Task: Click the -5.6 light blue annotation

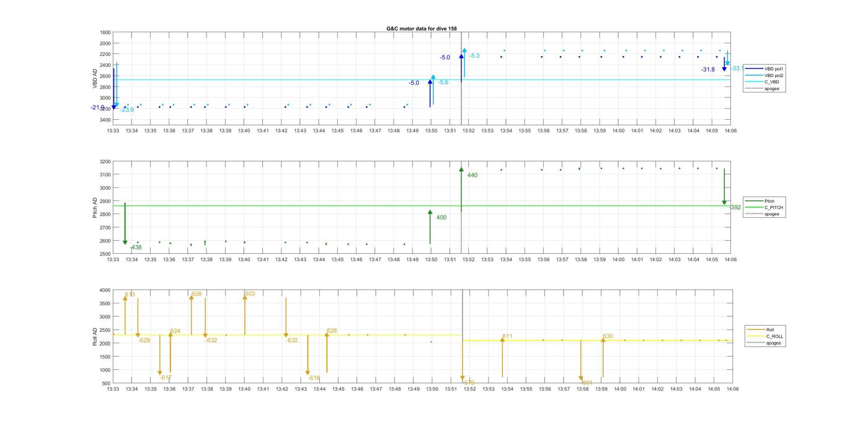Action: point(443,83)
